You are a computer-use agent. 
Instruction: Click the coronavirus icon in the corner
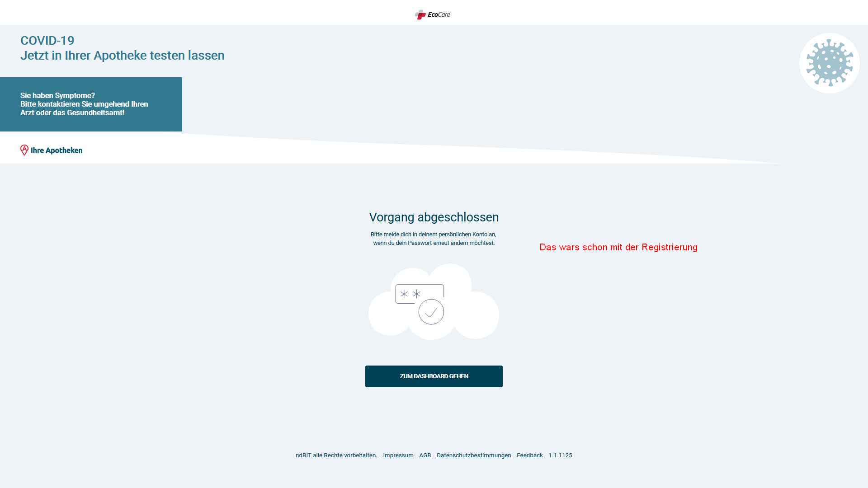829,63
